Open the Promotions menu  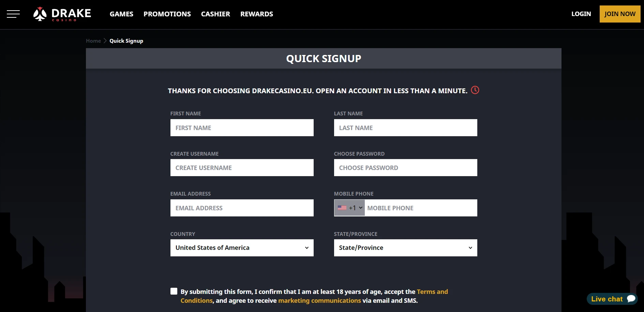point(167,14)
